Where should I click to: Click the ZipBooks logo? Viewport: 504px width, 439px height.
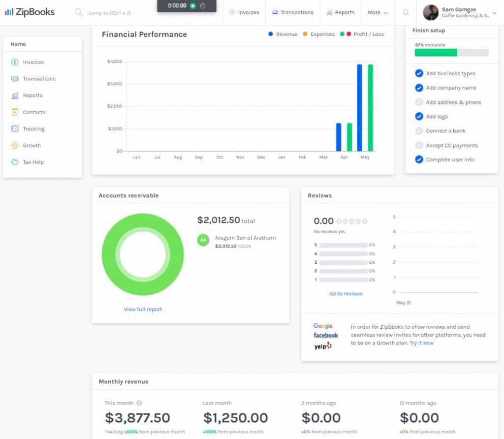pyautogui.click(x=30, y=12)
